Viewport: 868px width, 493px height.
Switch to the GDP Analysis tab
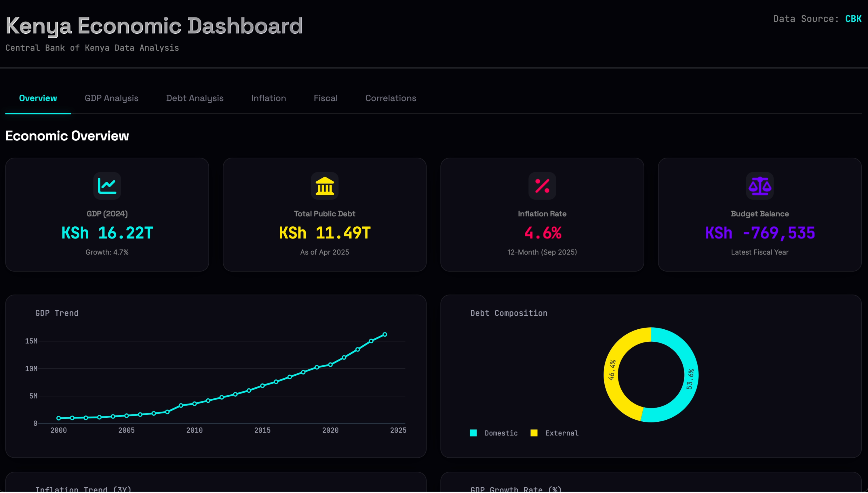coord(111,98)
